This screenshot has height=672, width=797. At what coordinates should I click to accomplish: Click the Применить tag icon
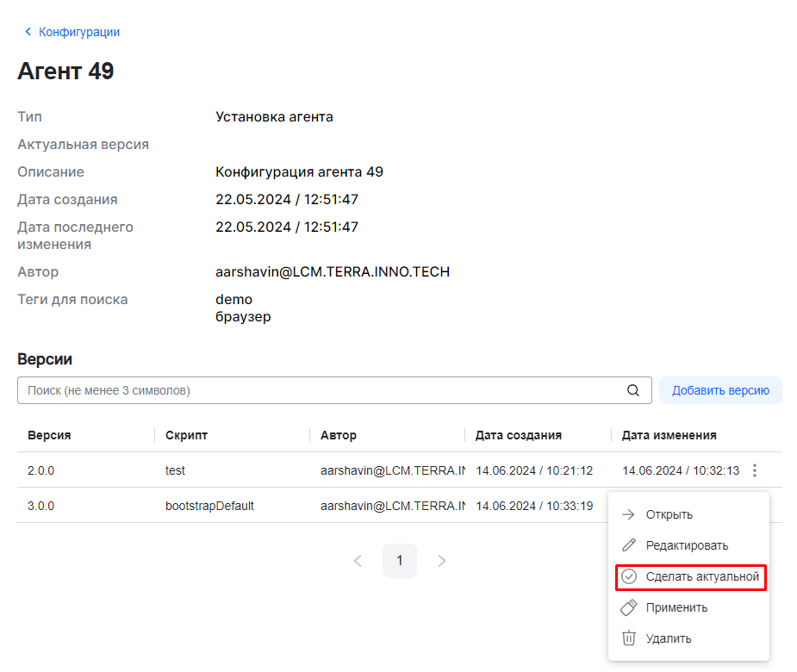629,607
